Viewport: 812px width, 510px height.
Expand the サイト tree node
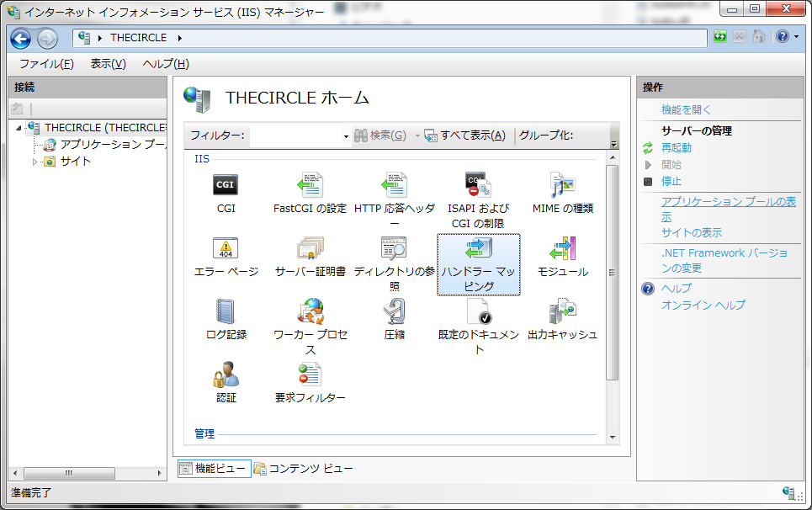tap(34, 162)
